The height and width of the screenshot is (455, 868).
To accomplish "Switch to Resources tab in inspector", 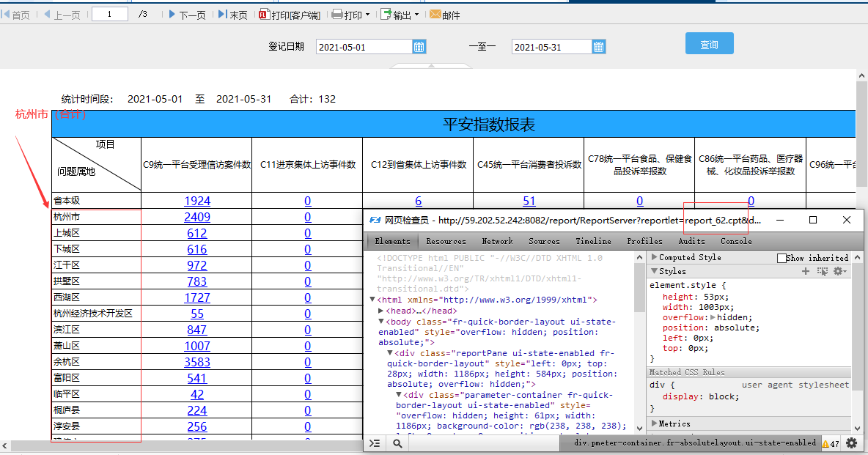I will coord(446,241).
